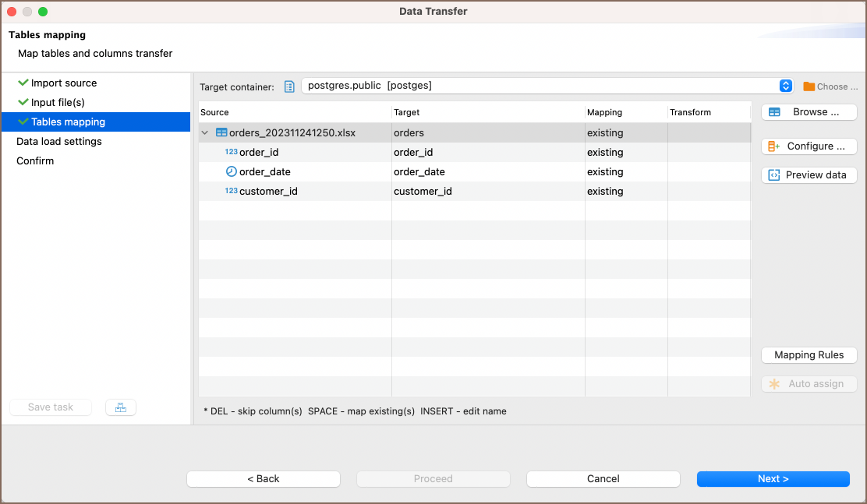Screen dimensions: 867x504
Task: Click the icon button next to Save task
Action: pyautogui.click(x=121, y=407)
